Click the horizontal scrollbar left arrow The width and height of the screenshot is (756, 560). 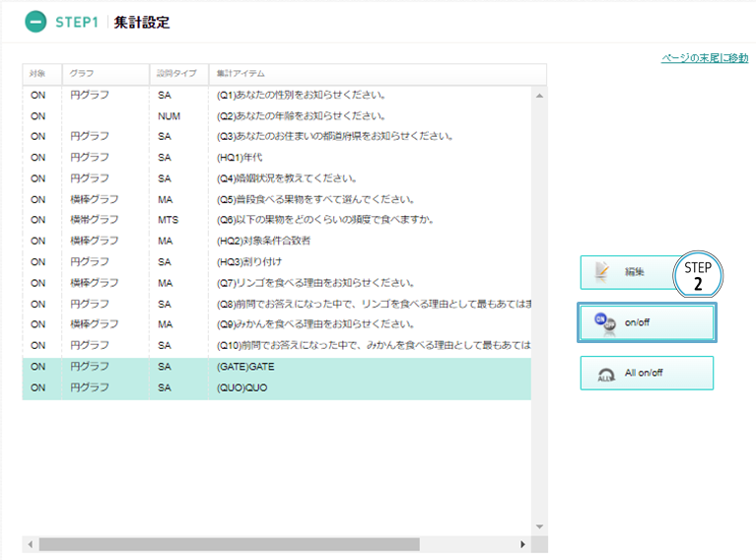click(30, 544)
